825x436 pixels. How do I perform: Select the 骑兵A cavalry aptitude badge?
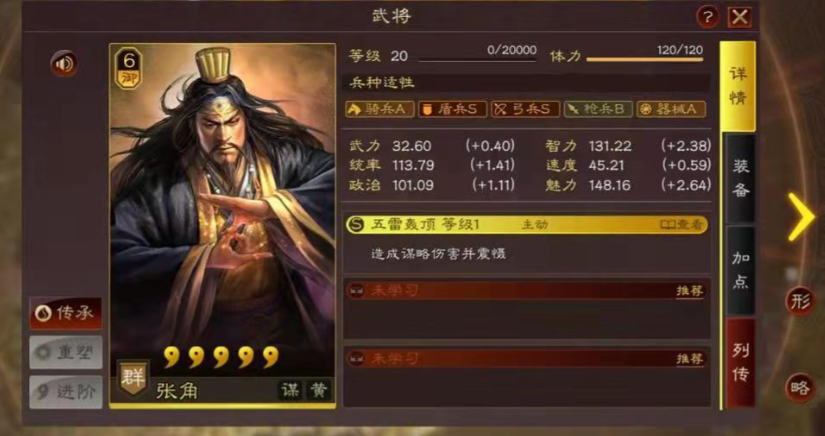click(379, 109)
